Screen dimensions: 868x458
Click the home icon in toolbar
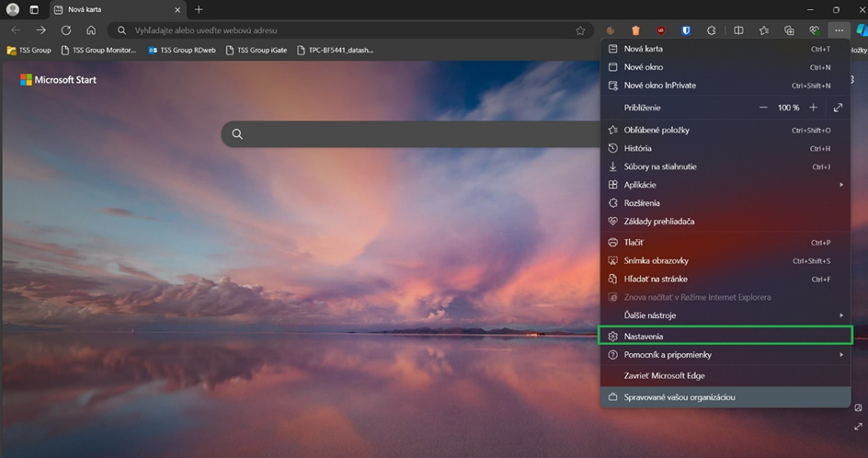pyautogui.click(x=90, y=30)
